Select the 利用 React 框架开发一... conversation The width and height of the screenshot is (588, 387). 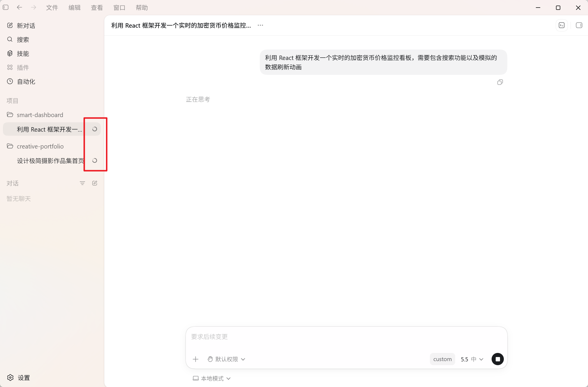pyautogui.click(x=52, y=129)
